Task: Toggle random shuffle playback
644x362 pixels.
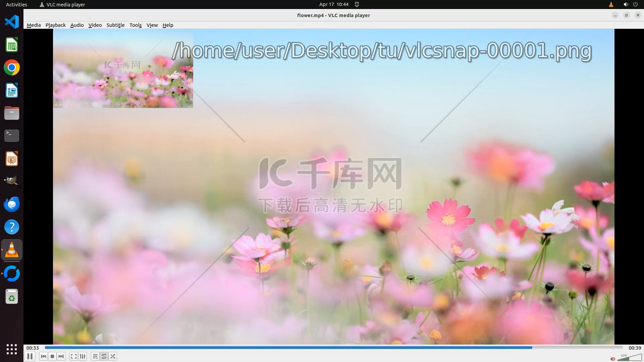Action: (113, 356)
